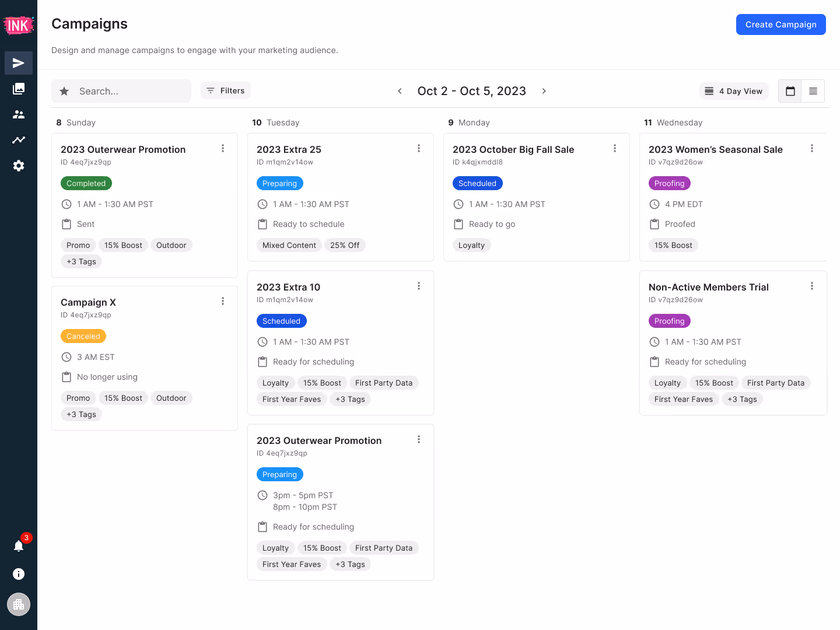Open Non-Active Members Trial title
Screen dimensions: 840x630
(709, 287)
